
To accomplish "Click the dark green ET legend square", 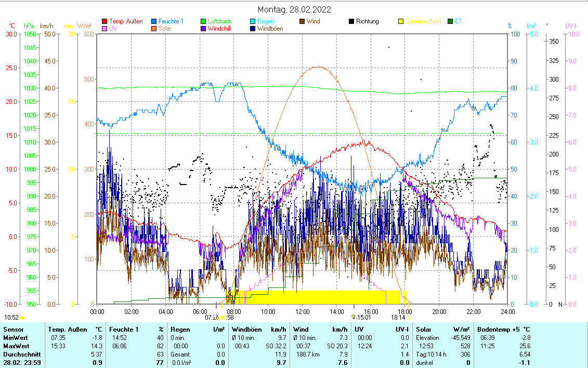I will pos(450,21).
